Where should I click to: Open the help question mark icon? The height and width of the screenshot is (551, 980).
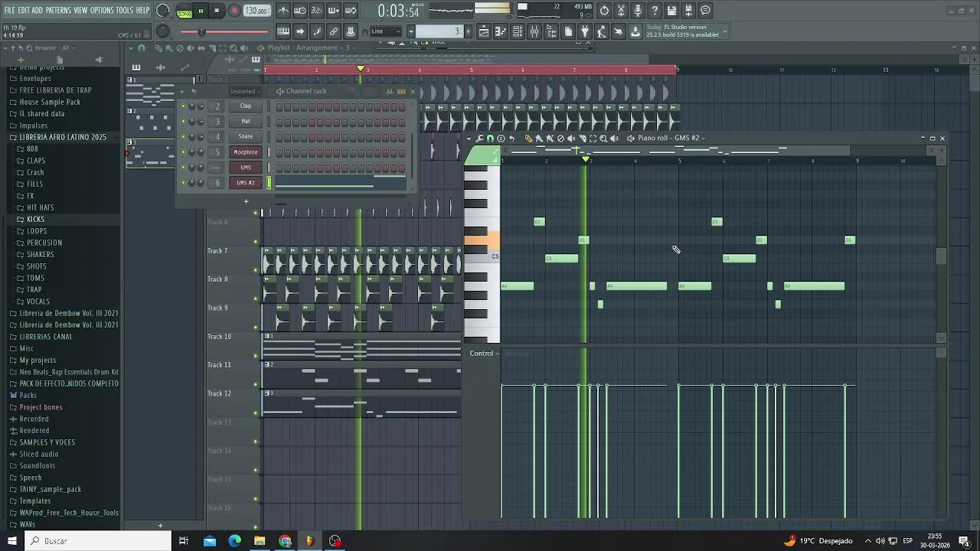pyautogui.click(x=655, y=11)
